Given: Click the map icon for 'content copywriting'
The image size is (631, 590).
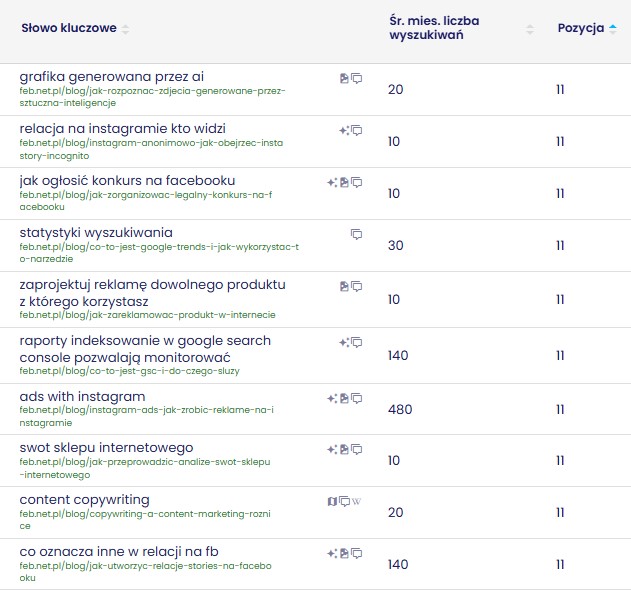Looking at the screenshot, I should 333,501.
